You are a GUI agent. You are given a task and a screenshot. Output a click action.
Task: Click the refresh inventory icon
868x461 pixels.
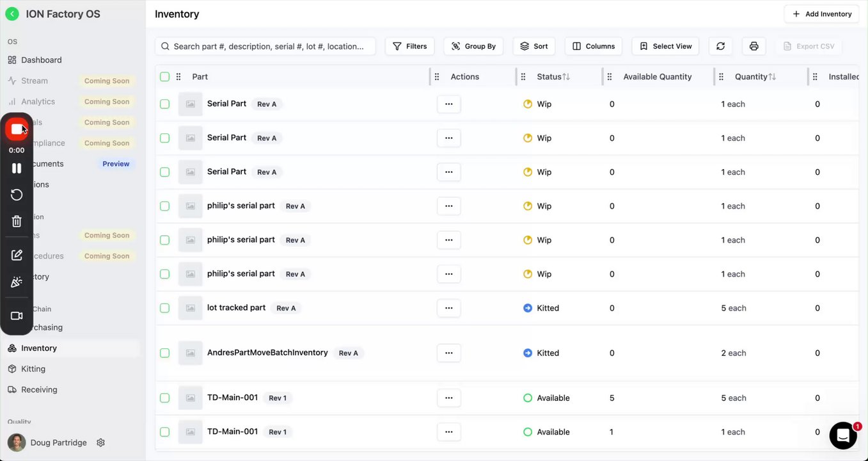click(720, 46)
